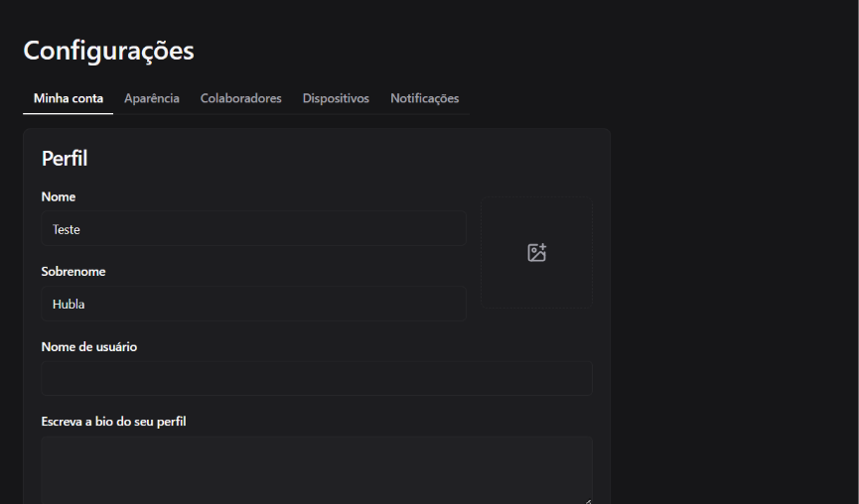Click the Perfil section heading
The width and height of the screenshot is (859, 504).
(65, 158)
